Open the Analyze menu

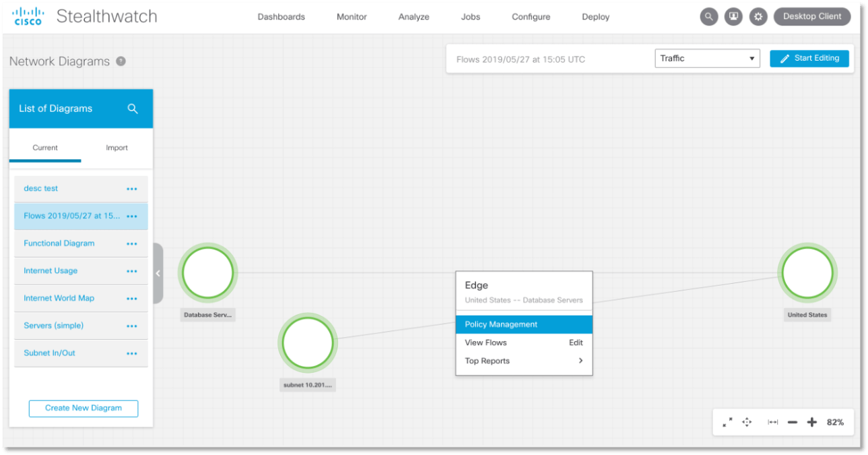pos(413,17)
